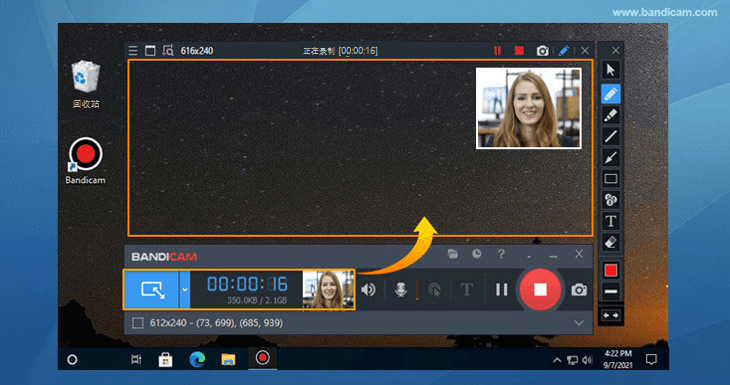This screenshot has width=730, height=385.
Task: Toggle the text overlay T icon
Action: coord(466,290)
